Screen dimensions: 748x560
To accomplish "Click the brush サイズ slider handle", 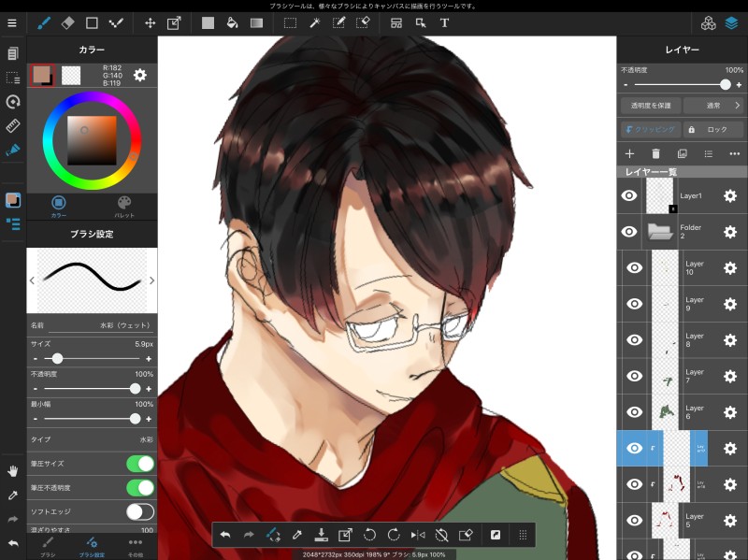I will (x=57, y=358).
